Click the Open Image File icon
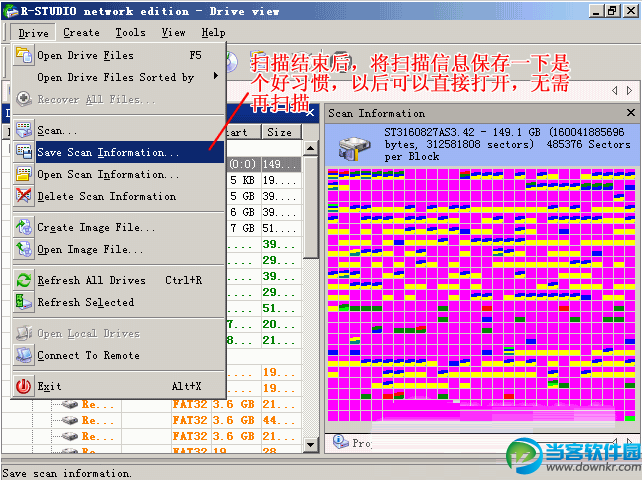 coord(24,248)
